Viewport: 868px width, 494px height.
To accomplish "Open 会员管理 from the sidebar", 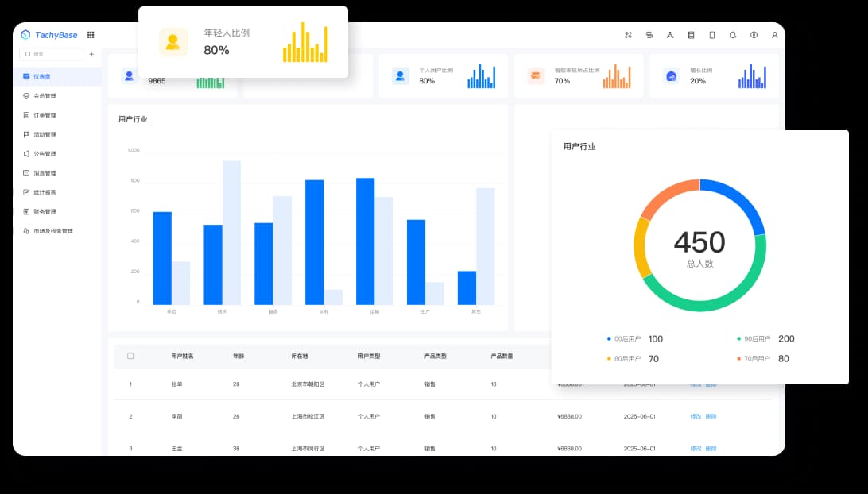I will pos(45,96).
